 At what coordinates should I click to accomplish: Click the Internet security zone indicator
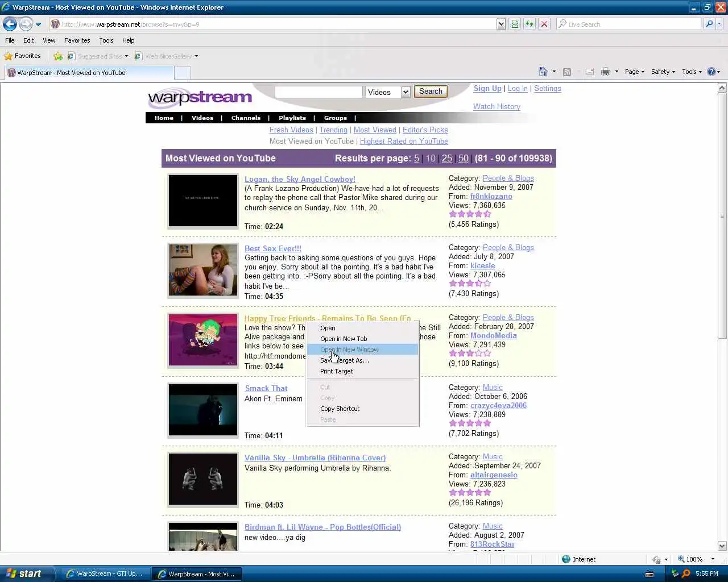pos(578,559)
